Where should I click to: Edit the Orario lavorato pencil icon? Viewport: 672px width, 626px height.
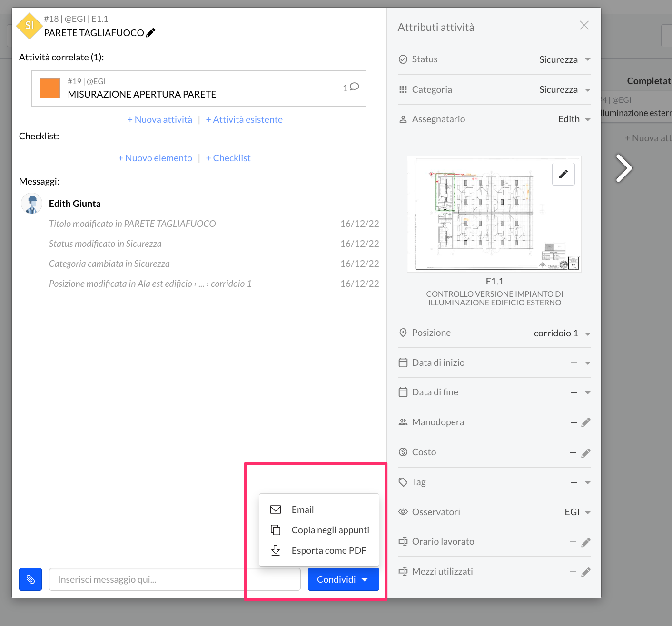click(x=586, y=542)
